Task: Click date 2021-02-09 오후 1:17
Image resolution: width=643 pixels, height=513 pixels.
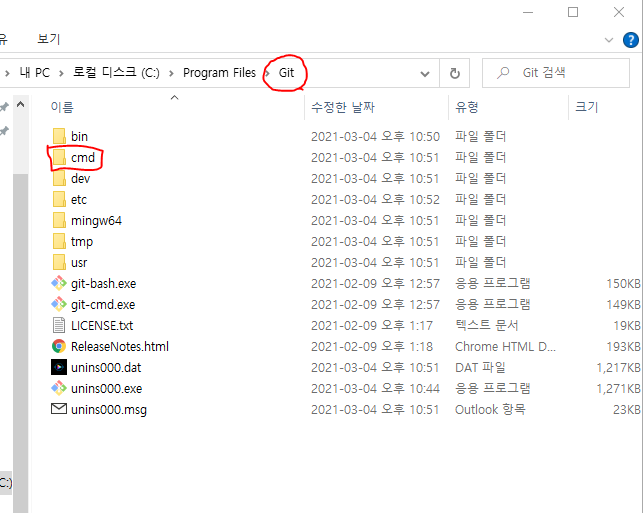Action: [x=372, y=326]
